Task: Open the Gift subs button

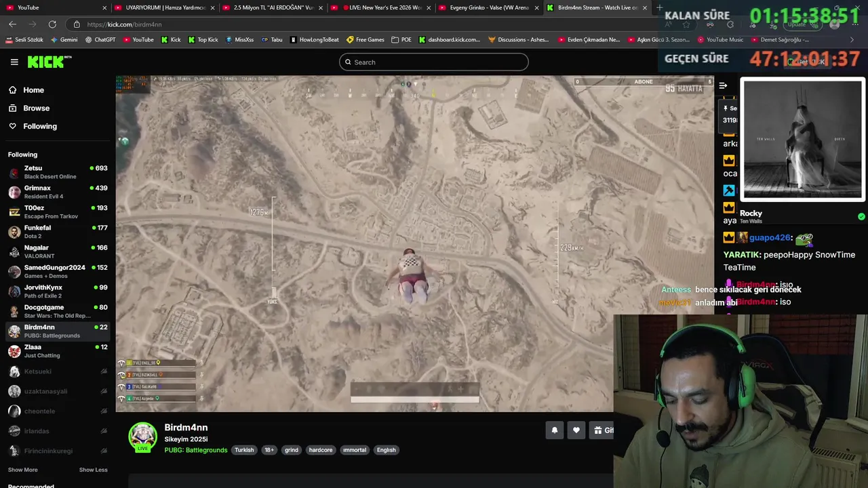Action: 602,430
